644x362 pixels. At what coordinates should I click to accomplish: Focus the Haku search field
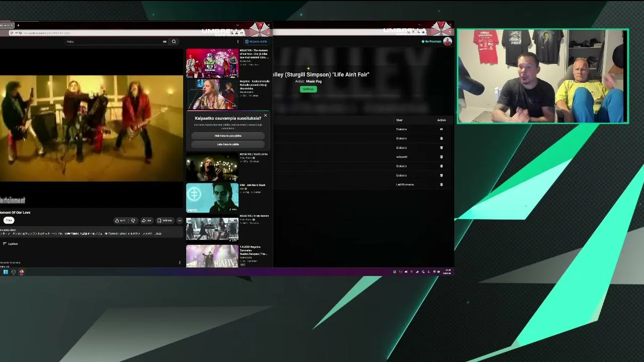tap(114, 42)
